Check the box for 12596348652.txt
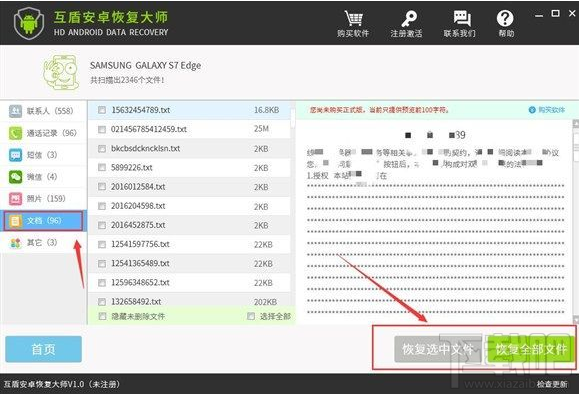The image size is (579, 394). 102,283
